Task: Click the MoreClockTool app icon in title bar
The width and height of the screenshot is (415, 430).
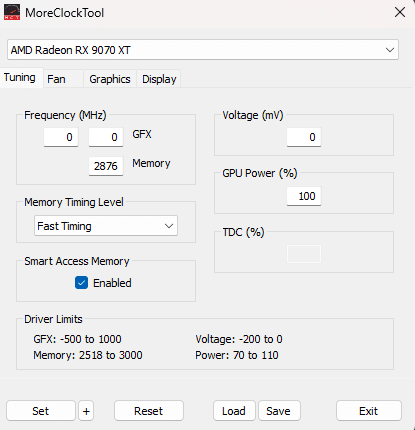Action: coord(12,12)
